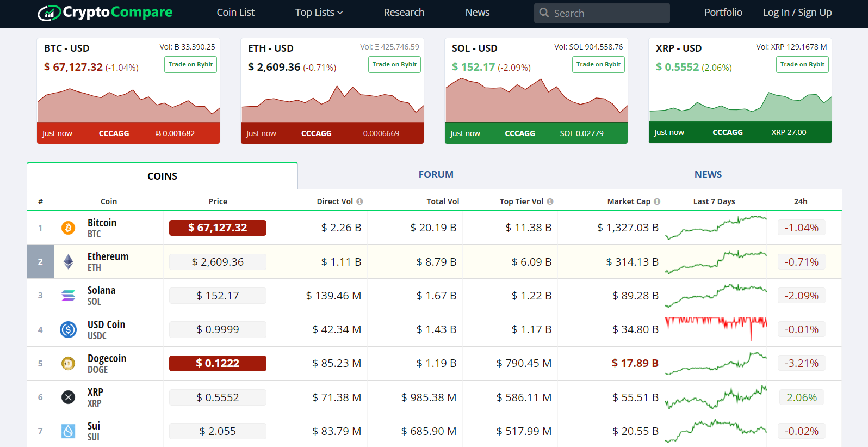Click the Solana coin icon

pos(68,296)
